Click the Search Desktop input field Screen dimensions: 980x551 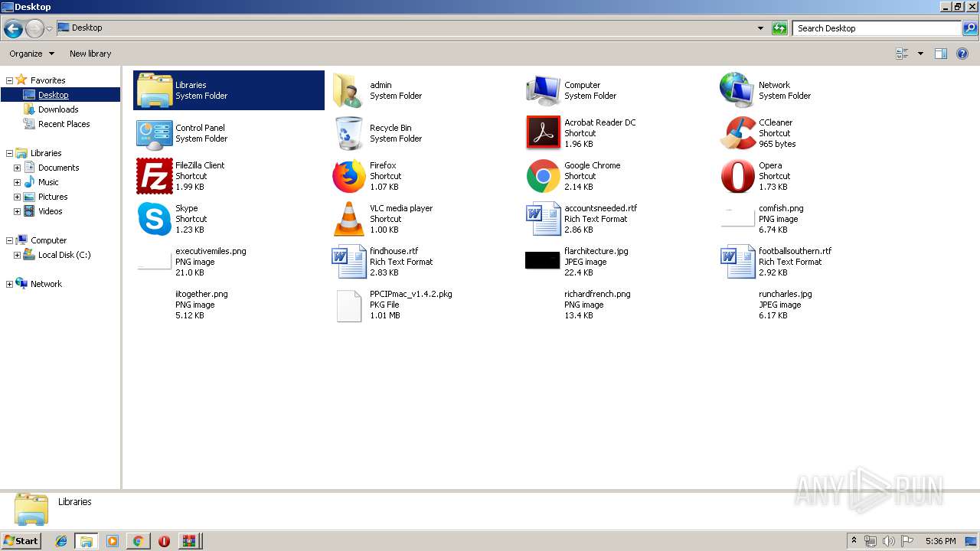876,28
